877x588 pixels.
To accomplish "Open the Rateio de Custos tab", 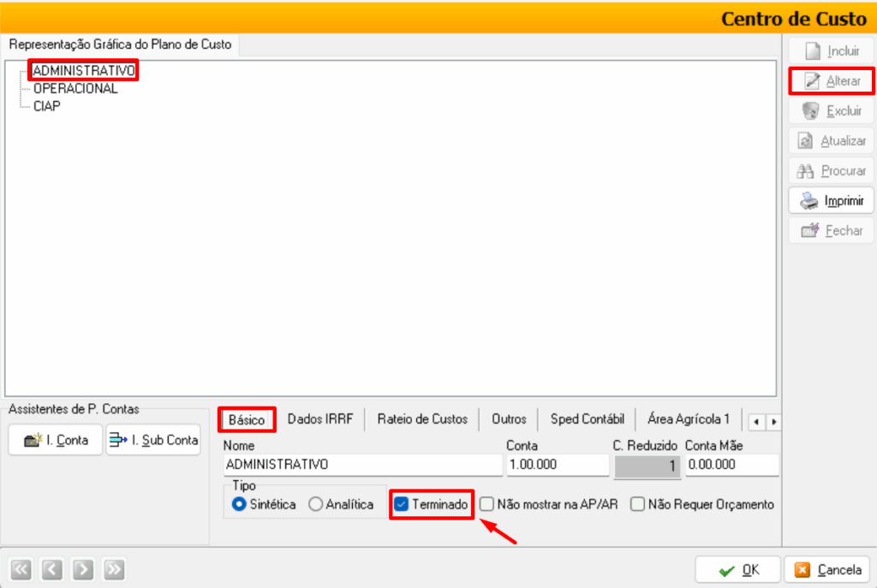I will 422,419.
